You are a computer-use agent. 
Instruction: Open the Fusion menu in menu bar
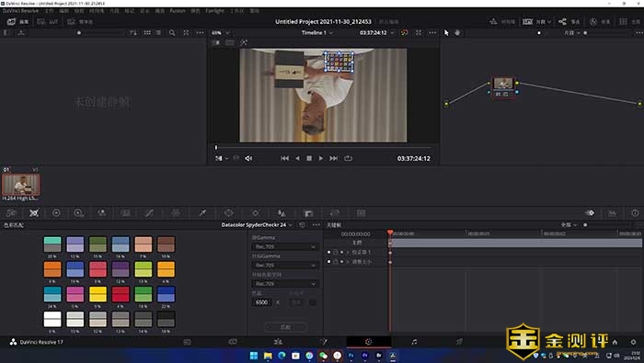tap(178, 11)
